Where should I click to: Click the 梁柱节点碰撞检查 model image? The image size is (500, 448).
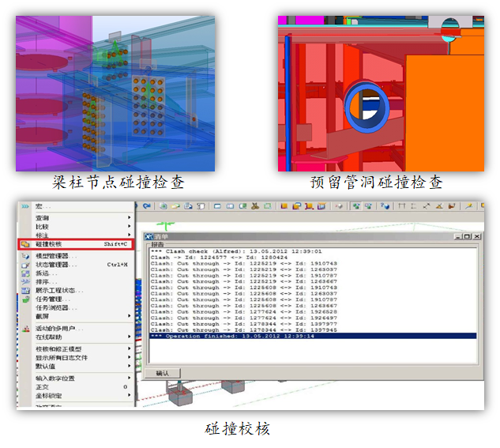coord(115,93)
